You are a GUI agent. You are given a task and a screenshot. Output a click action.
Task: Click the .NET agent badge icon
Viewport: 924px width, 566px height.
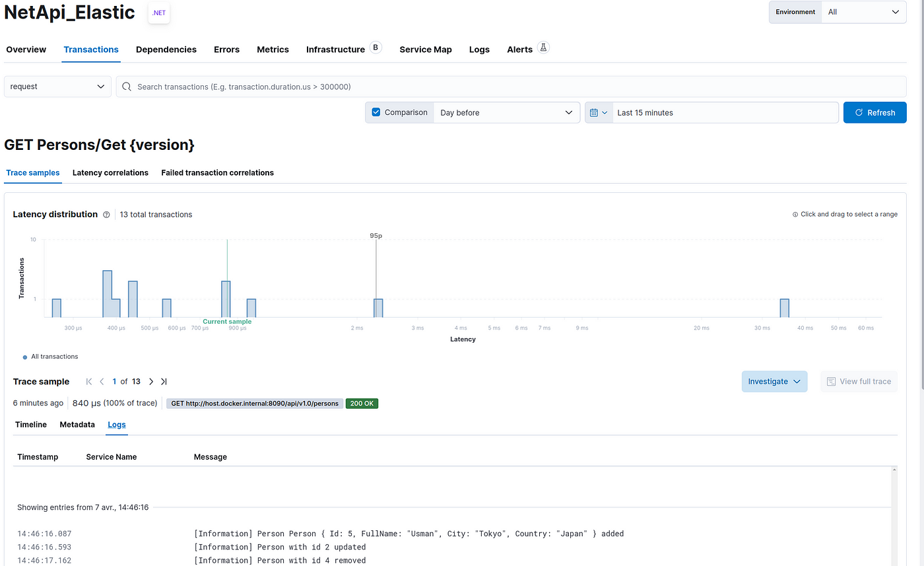tap(159, 13)
